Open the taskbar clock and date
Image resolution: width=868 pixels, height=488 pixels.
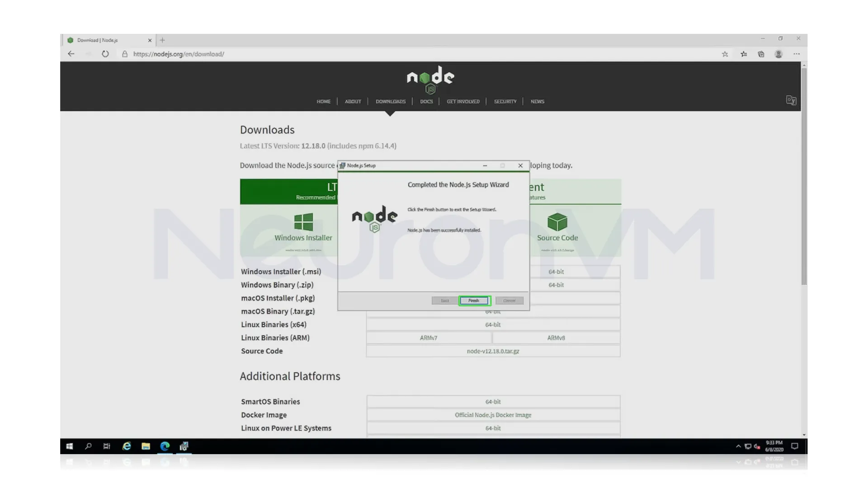click(x=774, y=446)
